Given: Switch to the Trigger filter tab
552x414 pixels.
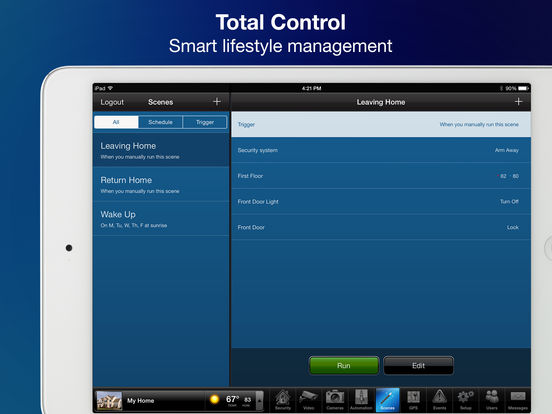Looking at the screenshot, I should tap(205, 122).
